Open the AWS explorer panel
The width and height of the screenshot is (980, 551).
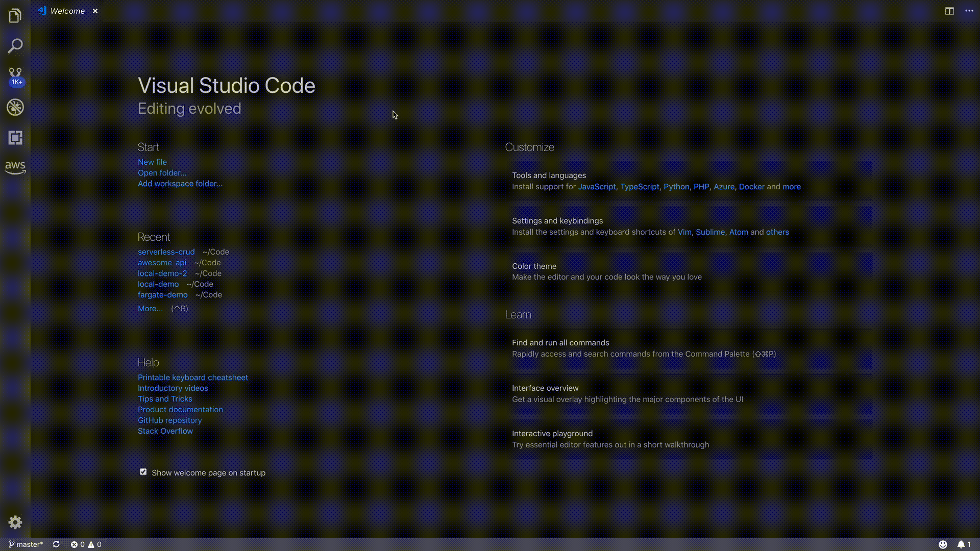(15, 167)
